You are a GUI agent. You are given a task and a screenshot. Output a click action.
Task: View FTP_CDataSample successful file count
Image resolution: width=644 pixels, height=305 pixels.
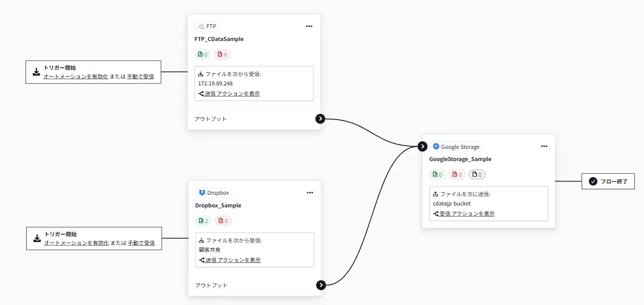[x=203, y=54]
